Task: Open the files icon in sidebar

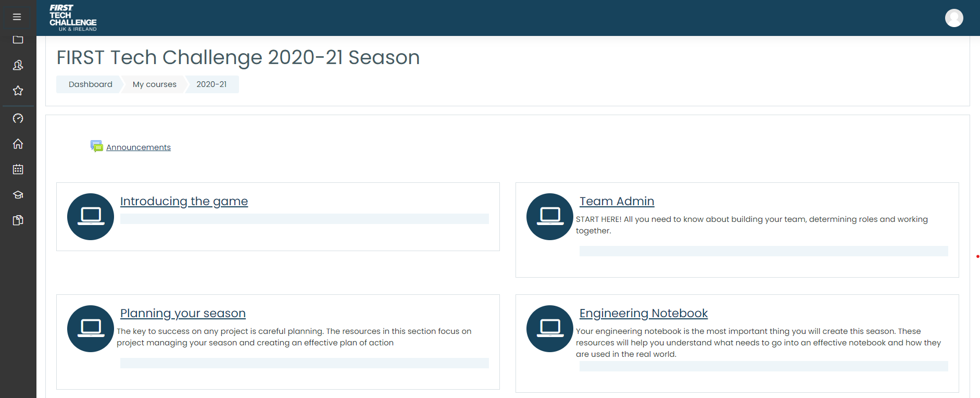Action: coord(18,220)
